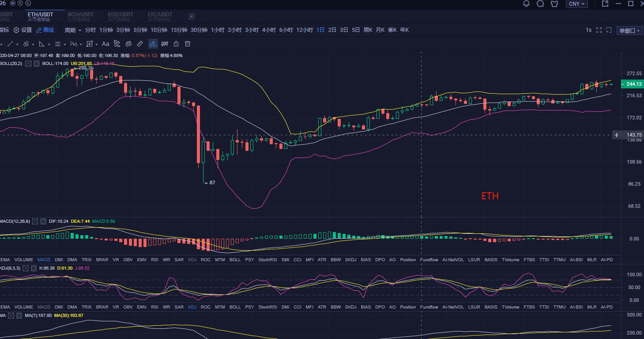Toggle the highlighted freehand brush tool
Viewport: 644px width, 339px height.
point(153,44)
